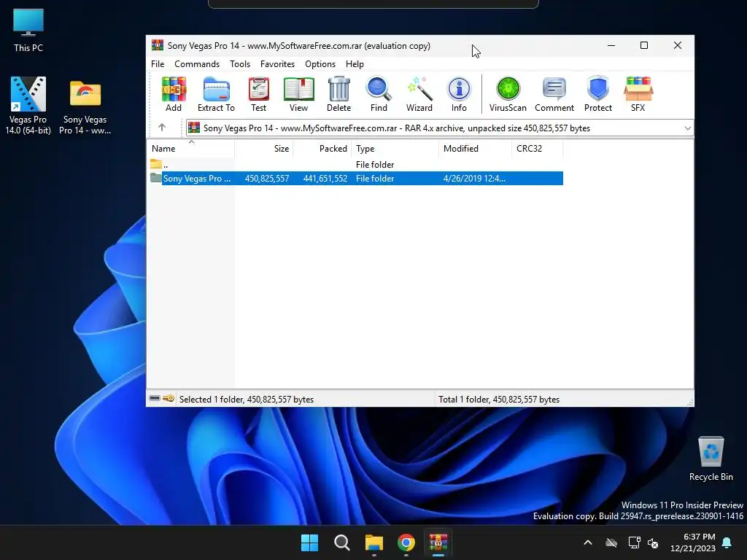
Task: Show archive Info
Action: pyautogui.click(x=460, y=94)
